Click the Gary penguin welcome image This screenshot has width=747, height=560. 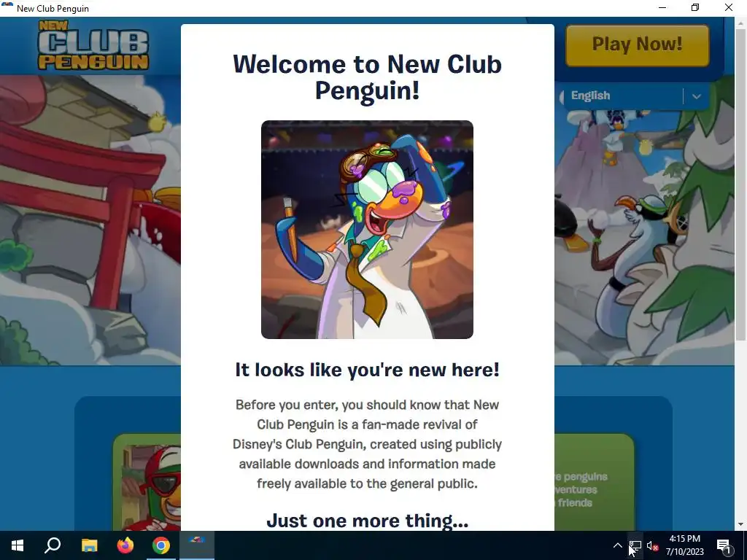[367, 230]
